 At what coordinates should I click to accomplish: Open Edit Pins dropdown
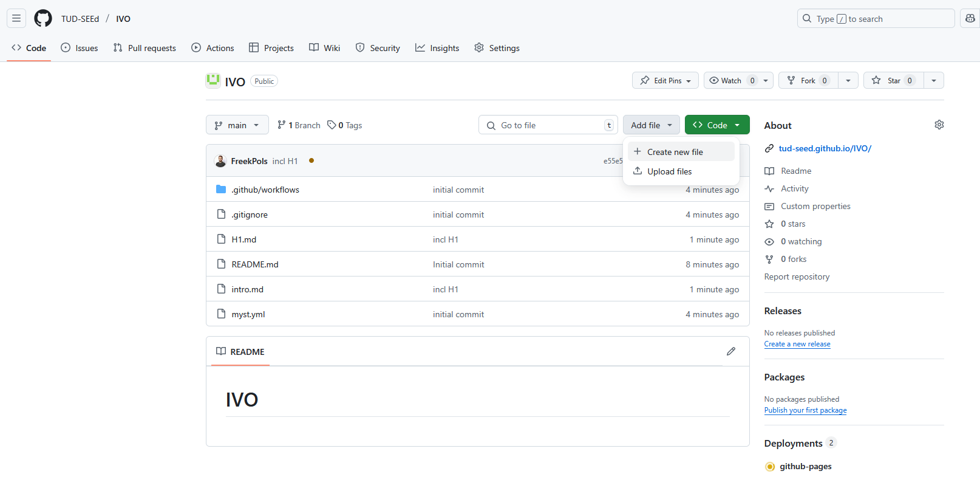coord(665,80)
